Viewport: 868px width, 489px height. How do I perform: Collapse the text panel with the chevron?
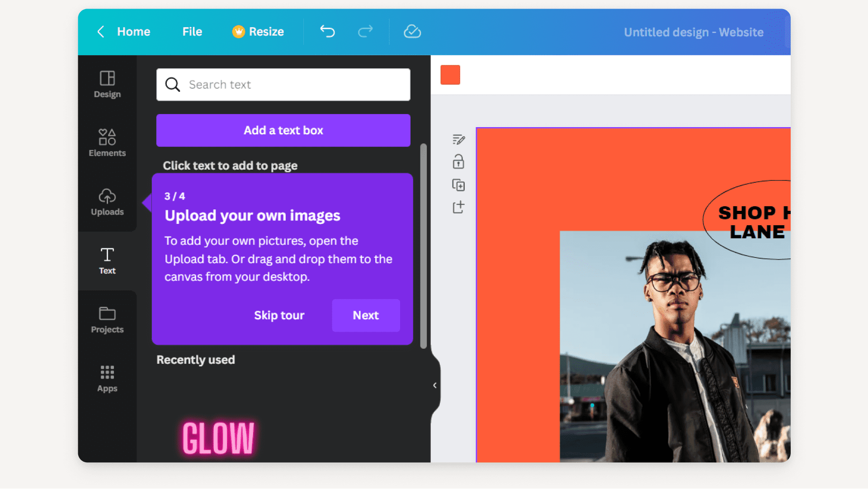point(434,385)
